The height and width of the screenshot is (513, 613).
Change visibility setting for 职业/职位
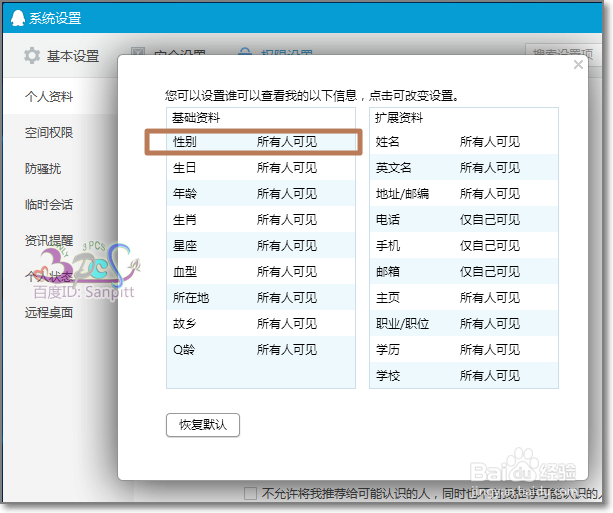(490, 323)
